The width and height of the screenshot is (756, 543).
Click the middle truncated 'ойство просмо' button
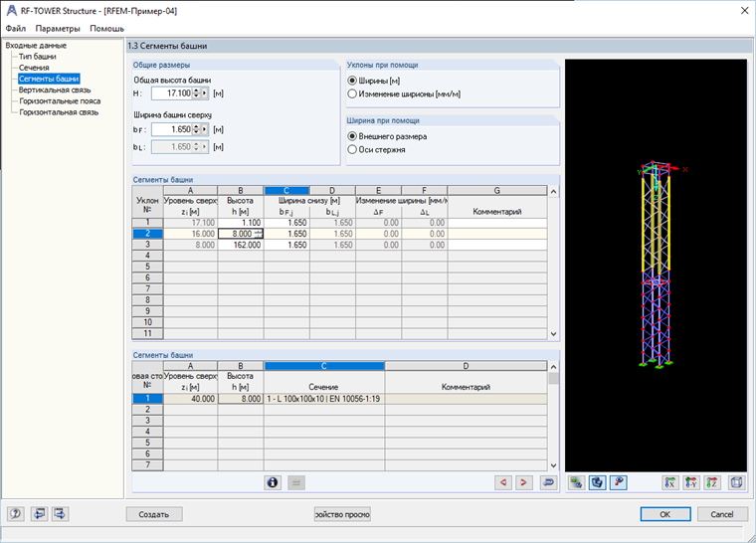(x=342, y=514)
